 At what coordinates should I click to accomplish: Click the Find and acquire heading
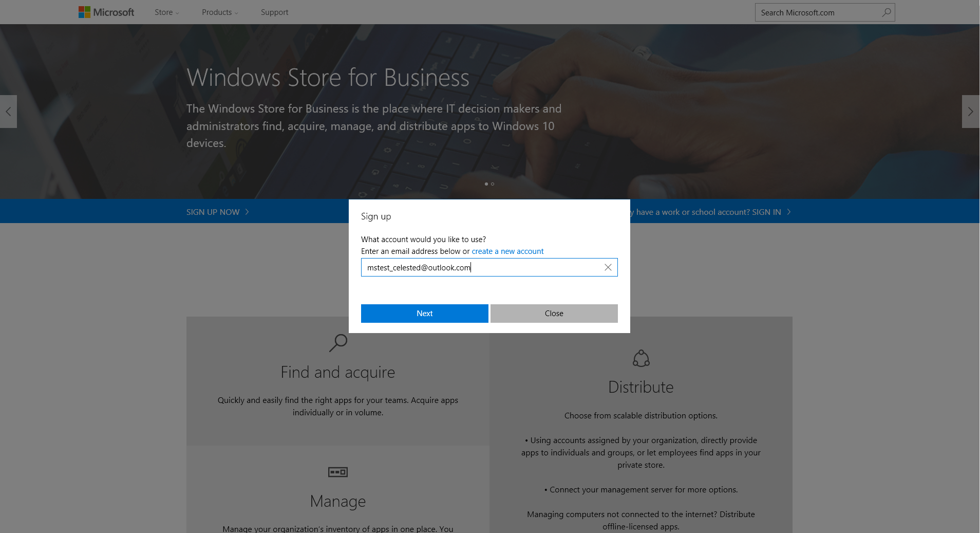pos(338,372)
